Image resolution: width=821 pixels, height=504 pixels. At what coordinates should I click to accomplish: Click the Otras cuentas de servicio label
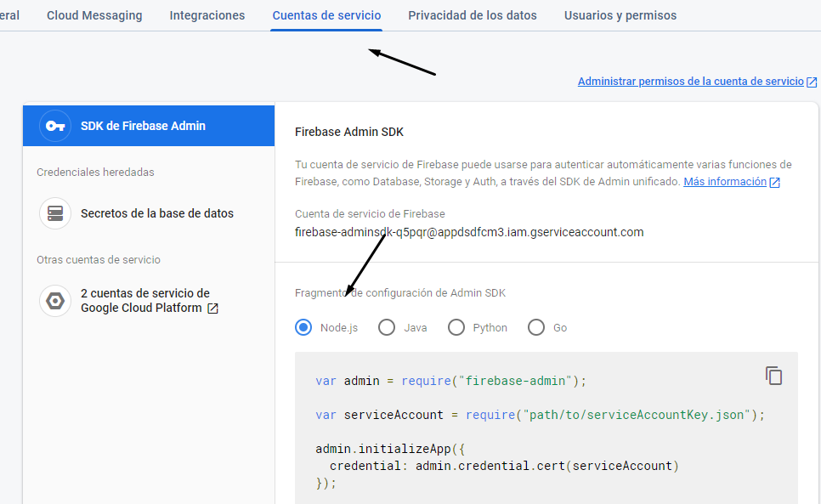(x=99, y=259)
